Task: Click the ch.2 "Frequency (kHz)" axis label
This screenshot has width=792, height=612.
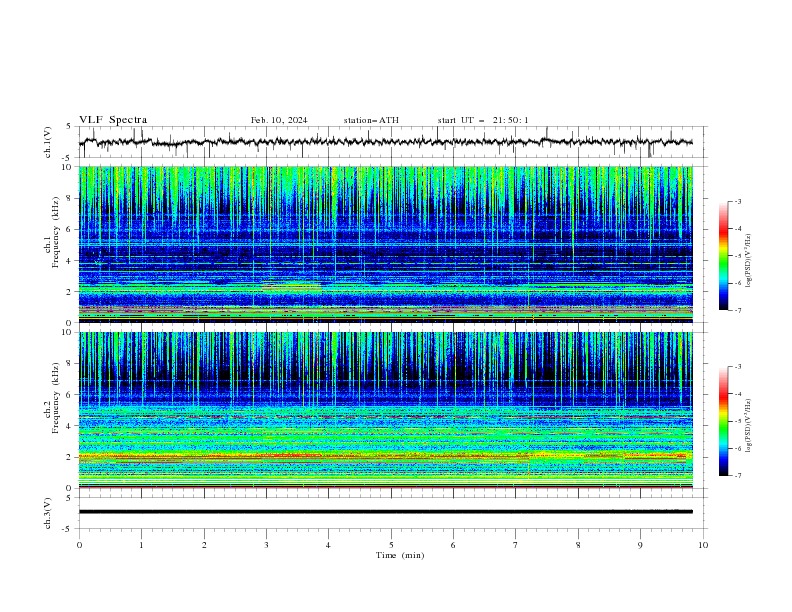Action: click(56, 397)
